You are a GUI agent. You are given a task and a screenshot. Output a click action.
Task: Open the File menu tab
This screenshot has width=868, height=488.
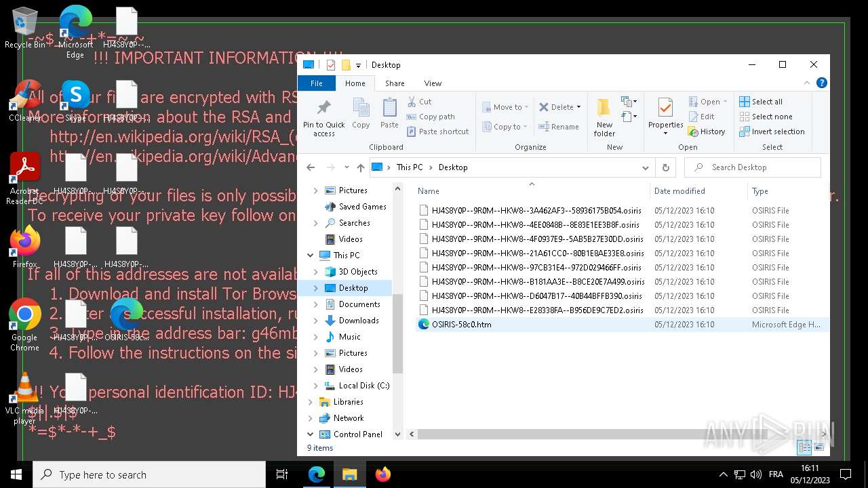(317, 83)
